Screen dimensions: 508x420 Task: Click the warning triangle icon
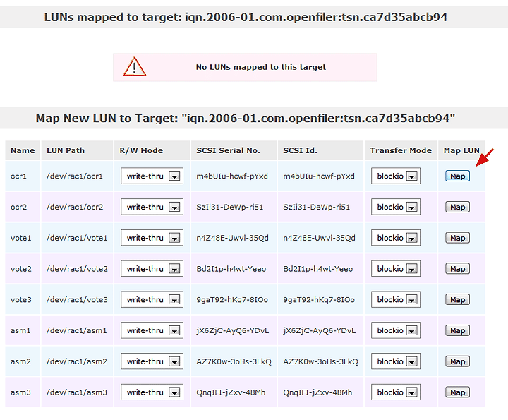click(135, 67)
